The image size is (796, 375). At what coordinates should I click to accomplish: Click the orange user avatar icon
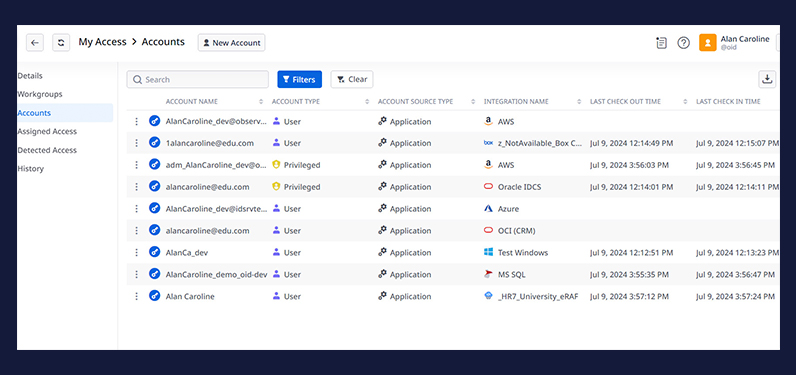pos(708,43)
